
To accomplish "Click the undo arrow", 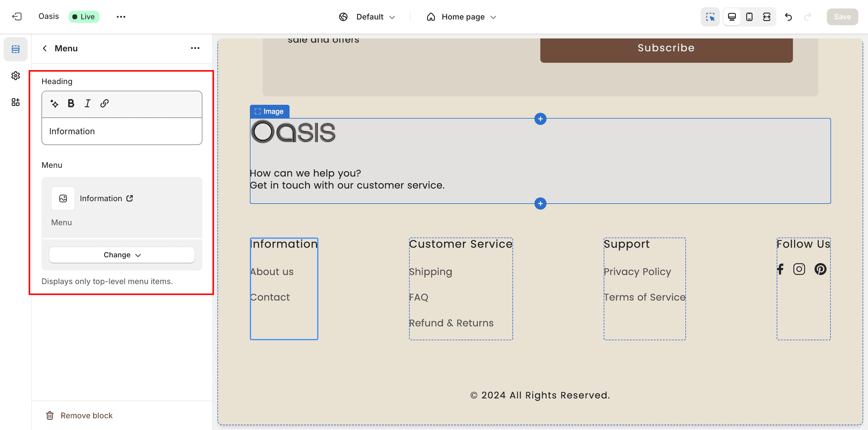I will click(x=788, y=17).
